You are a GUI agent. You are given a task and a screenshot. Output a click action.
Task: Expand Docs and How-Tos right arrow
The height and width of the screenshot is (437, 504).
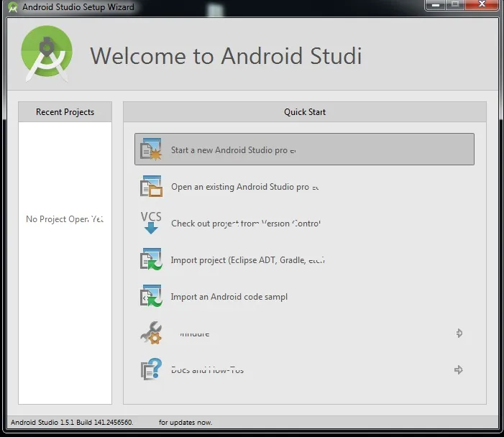(x=459, y=370)
